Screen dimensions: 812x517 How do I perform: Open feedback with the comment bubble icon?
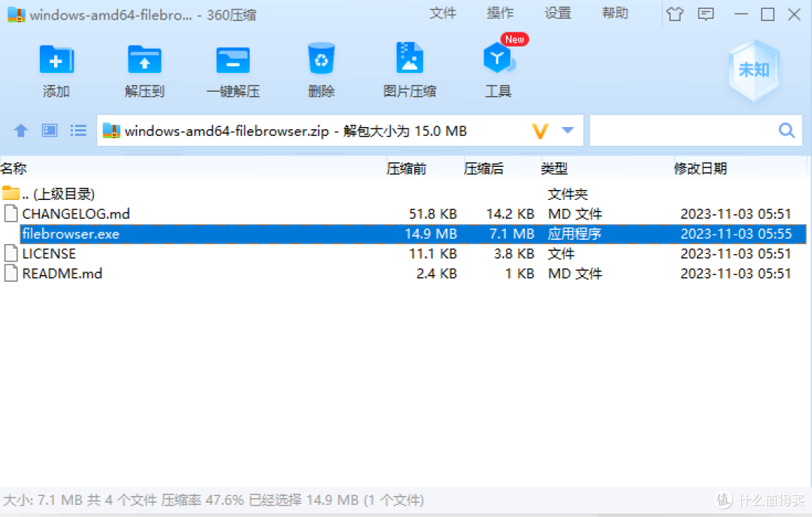click(705, 14)
